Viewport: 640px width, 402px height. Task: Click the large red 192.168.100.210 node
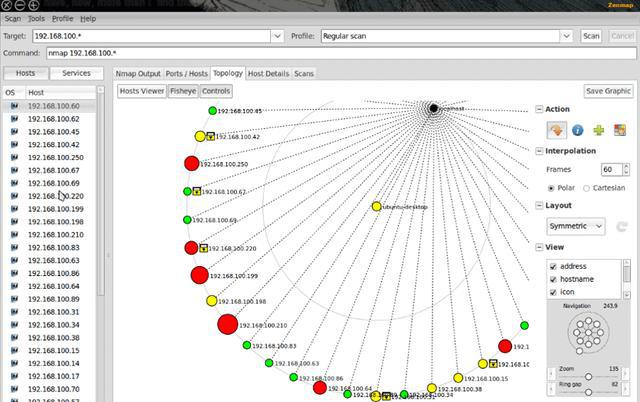(x=227, y=324)
